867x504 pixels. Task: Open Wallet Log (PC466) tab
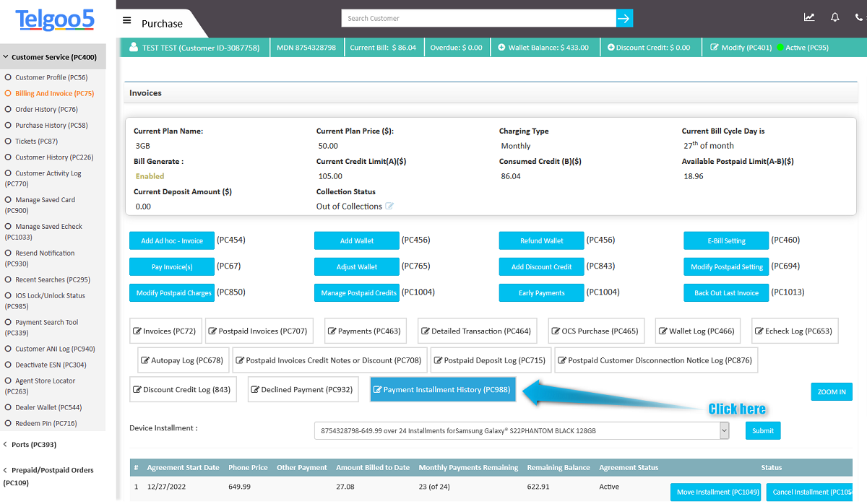[697, 331]
